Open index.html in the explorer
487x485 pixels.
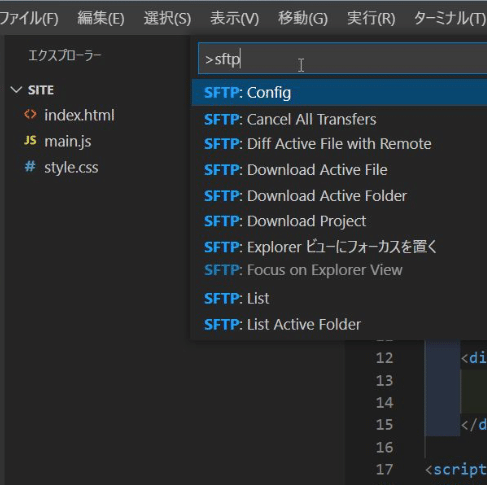(x=79, y=115)
